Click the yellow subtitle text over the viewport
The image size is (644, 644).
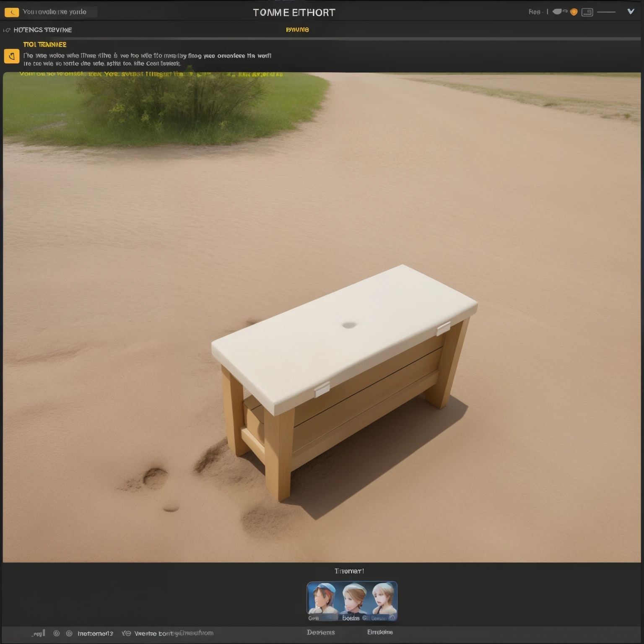(x=151, y=74)
